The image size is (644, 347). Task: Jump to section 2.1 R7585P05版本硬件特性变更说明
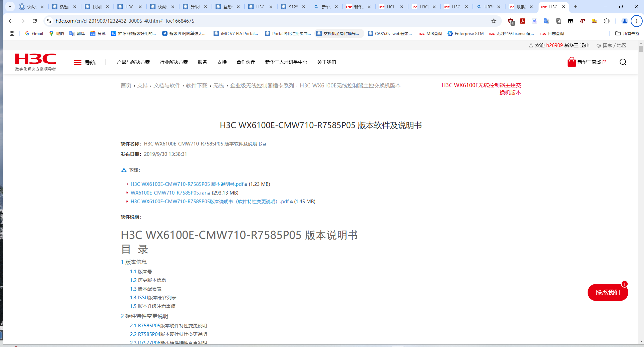pos(169,326)
